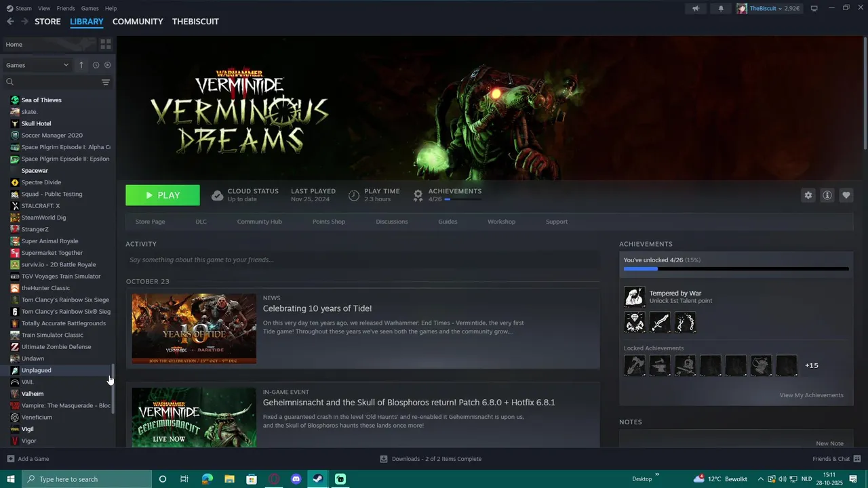868x488 pixels.
Task: Open the Community Hub tab
Action: tap(260, 222)
